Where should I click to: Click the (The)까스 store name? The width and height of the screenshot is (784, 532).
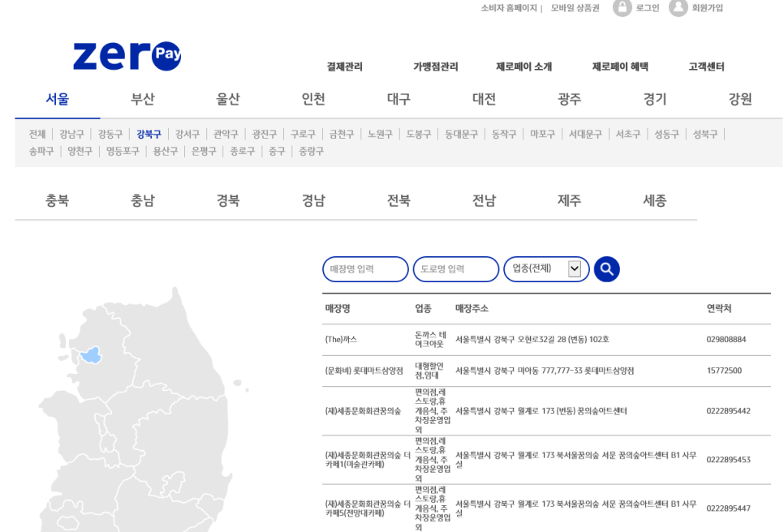click(341, 339)
